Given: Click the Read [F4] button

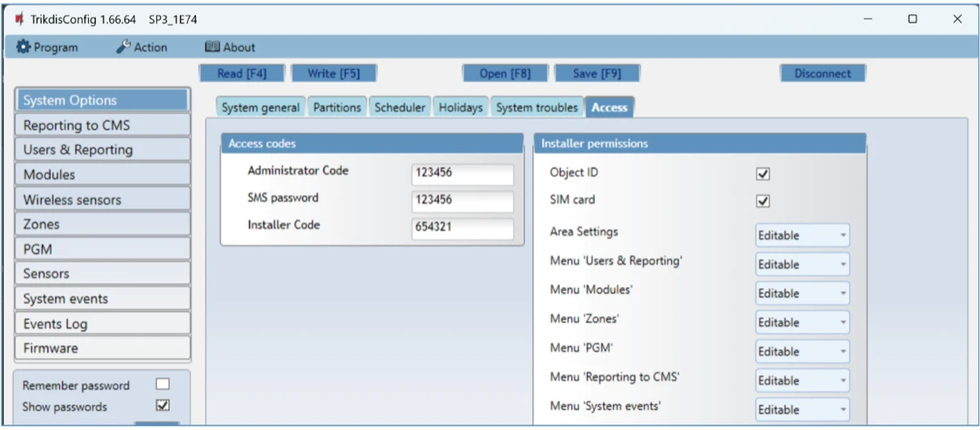Looking at the screenshot, I should pyautogui.click(x=242, y=74).
